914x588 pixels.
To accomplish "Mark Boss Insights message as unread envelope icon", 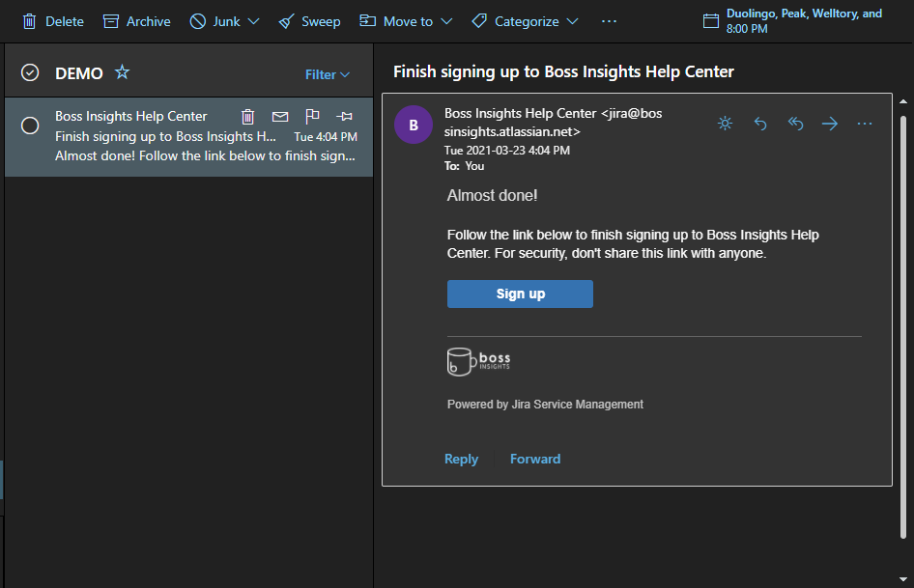I will click(x=280, y=117).
